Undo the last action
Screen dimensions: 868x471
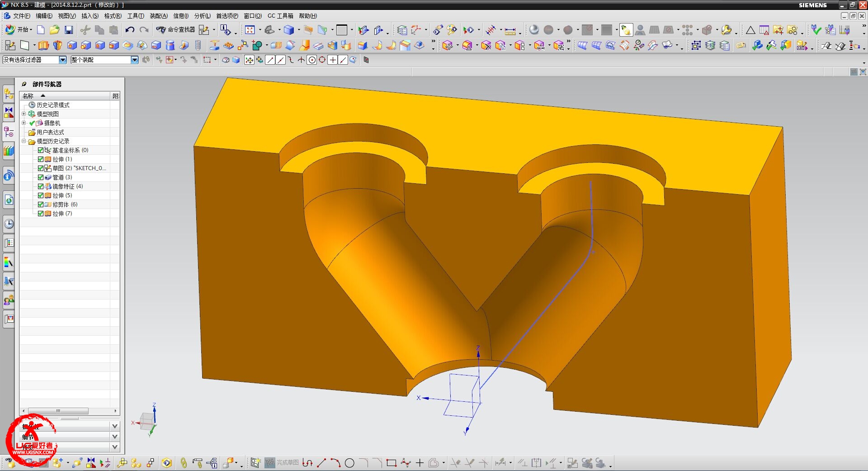[130, 30]
